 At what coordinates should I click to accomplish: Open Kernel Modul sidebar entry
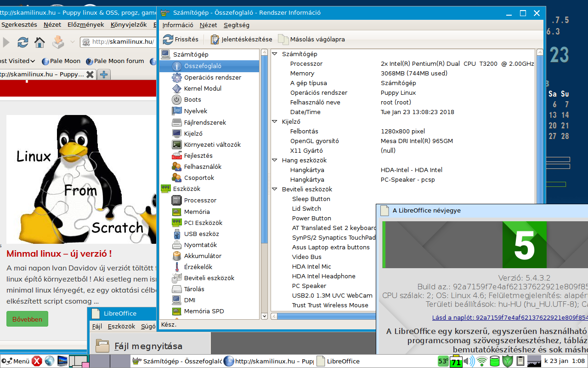(x=203, y=88)
